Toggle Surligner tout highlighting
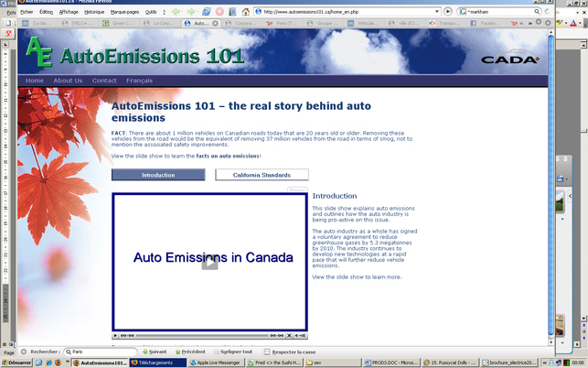This screenshot has height=368, width=588. point(233,352)
